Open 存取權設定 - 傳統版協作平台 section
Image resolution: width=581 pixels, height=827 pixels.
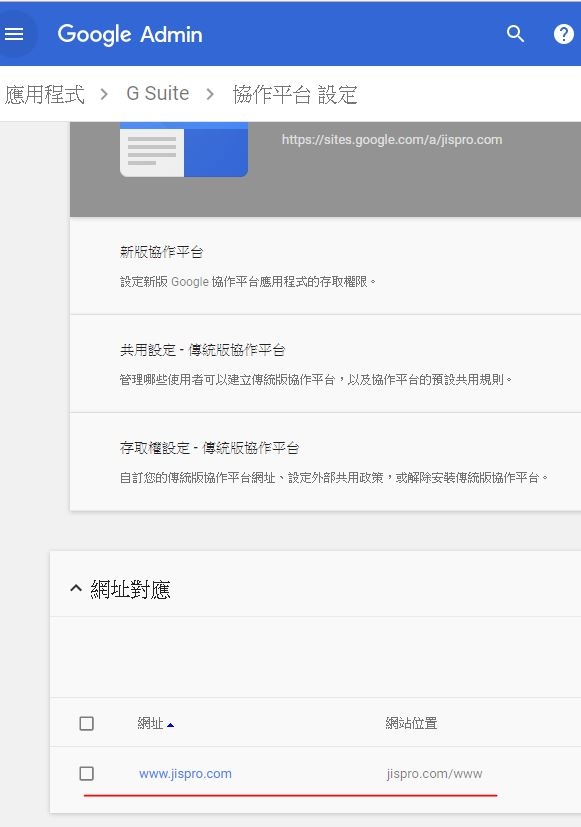pyautogui.click(x=325, y=462)
